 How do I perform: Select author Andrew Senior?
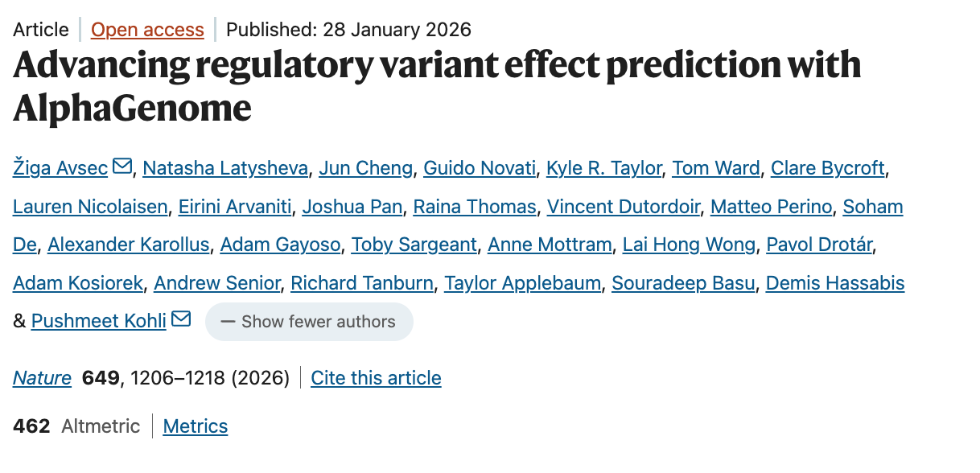pos(217,283)
